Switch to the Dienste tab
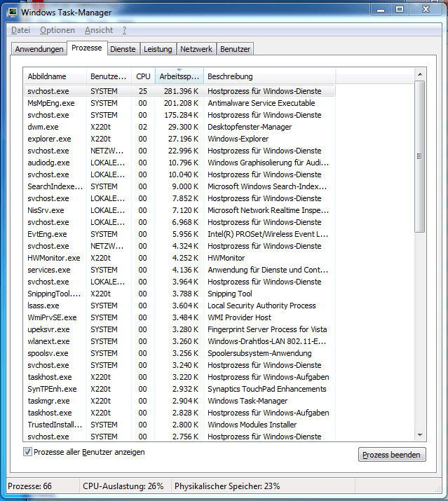Image resolution: width=448 pixels, height=501 pixels. pyautogui.click(x=123, y=49)
